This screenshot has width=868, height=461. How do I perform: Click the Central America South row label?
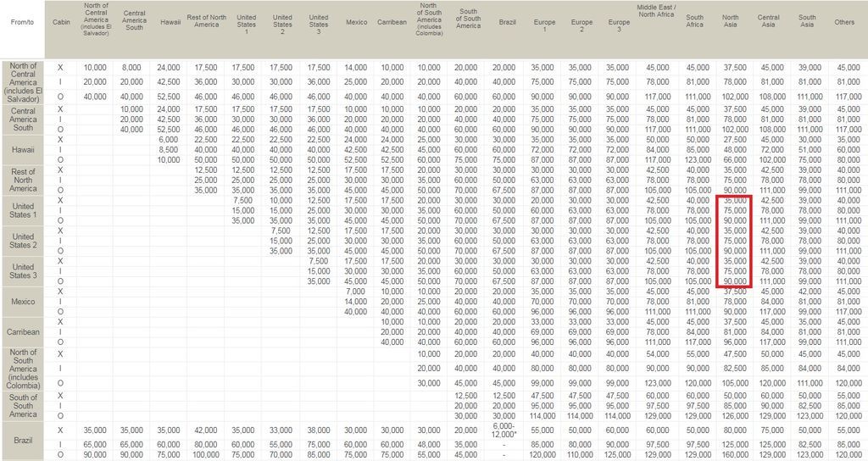(x=23, y=119)
